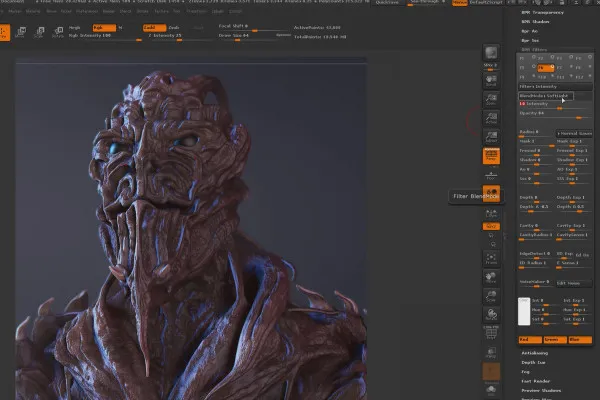This screenshot has height=400, width=600.
Task: Toggle the PolyF line fill icon
Action: [x=491, y=333]
